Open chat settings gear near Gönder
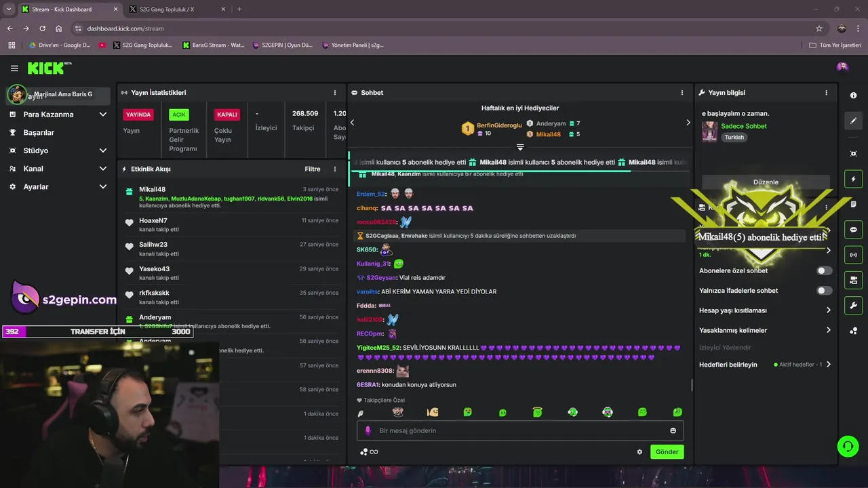 (639, 452)
